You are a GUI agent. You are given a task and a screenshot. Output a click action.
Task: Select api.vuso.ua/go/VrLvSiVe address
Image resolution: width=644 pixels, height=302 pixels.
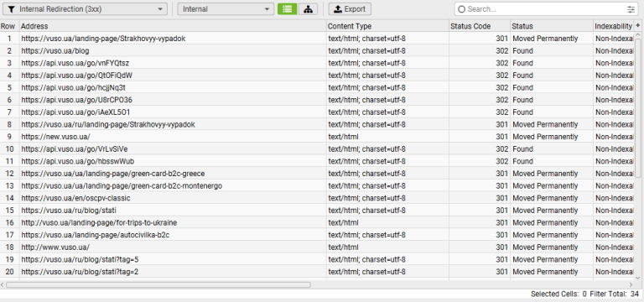click(x=173, y=148)
